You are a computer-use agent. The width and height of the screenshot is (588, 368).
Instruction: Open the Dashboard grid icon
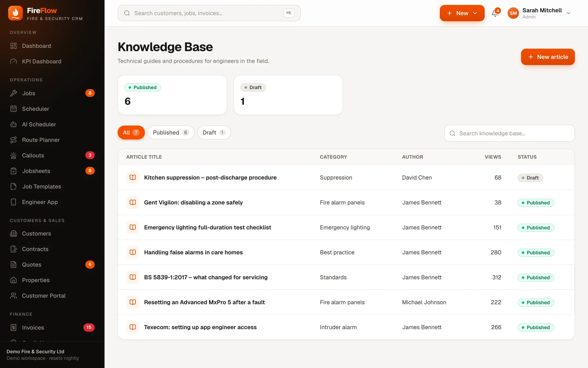coord(14,46)
